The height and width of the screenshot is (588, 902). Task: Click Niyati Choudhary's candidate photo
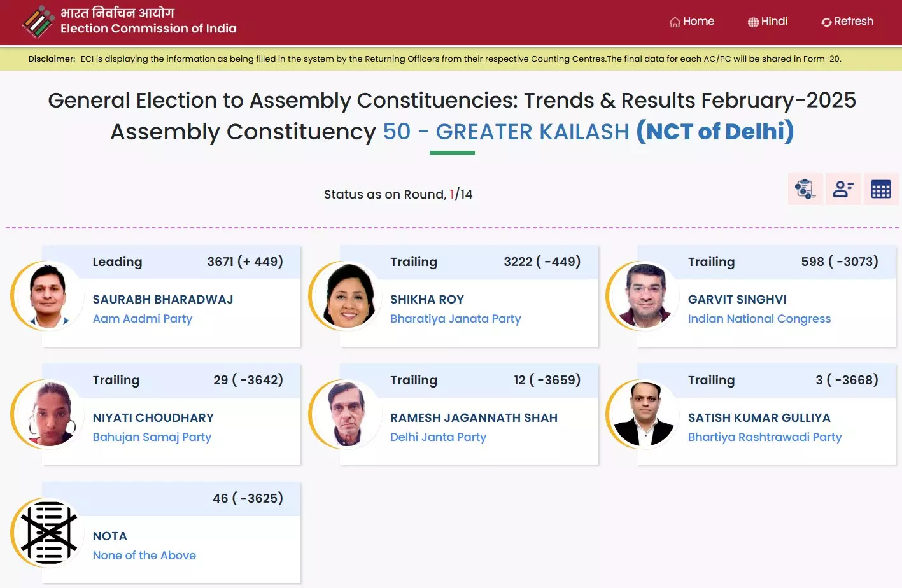49,414
